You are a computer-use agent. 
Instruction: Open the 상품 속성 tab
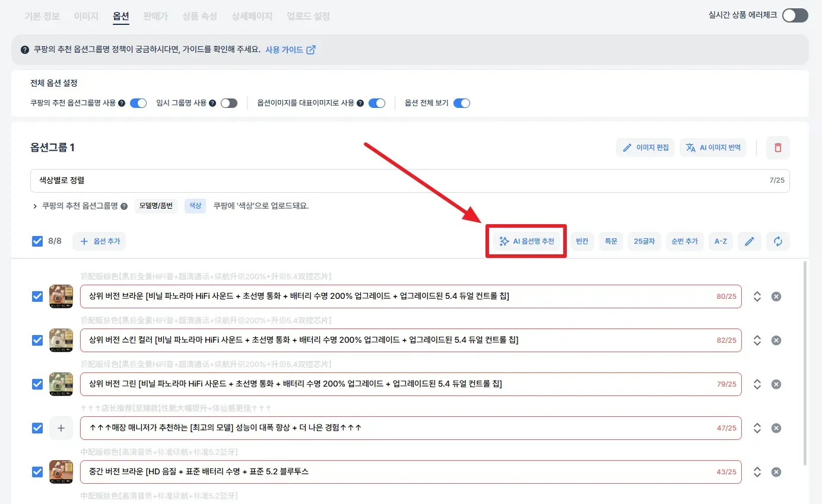199,16
